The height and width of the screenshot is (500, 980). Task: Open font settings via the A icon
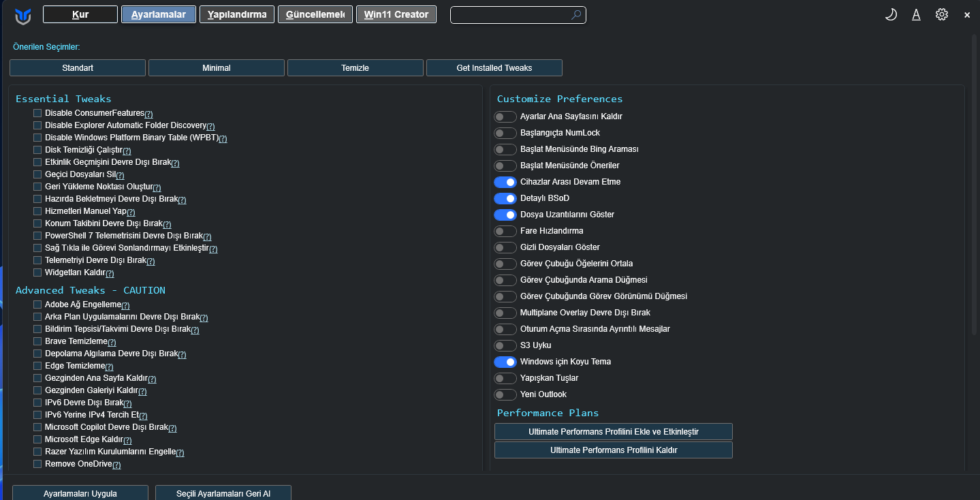(915, 14)
